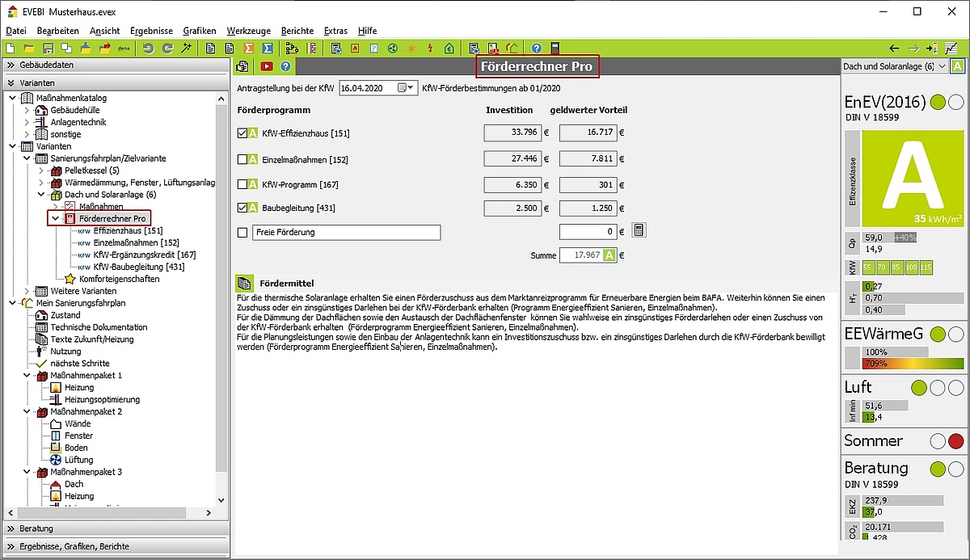This screenshot has width=970, height=560.
Task: Click the lightning bolt toolbar icon
Action: tap(430, 48)
